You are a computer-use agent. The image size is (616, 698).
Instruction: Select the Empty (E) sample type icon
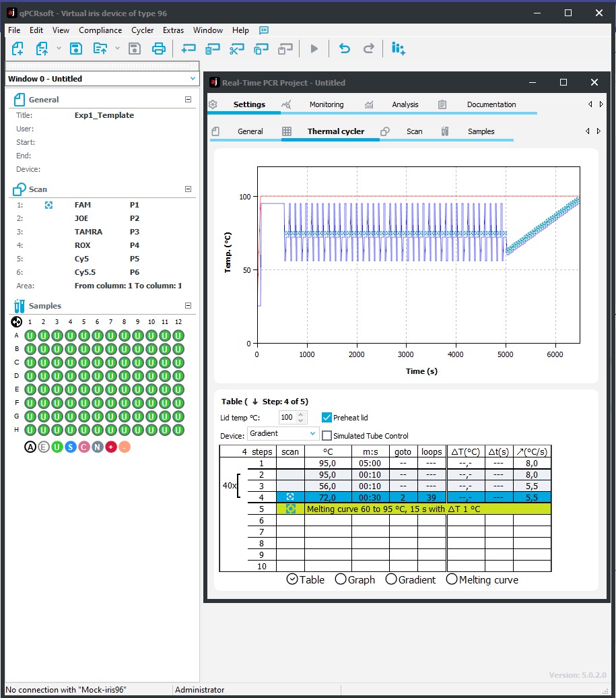tap(44, 447)
